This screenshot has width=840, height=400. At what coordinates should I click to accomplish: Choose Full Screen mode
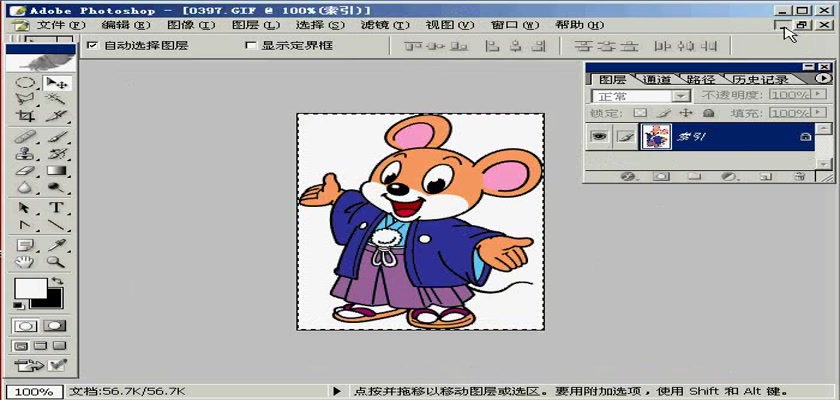click(x=60, y=346)
